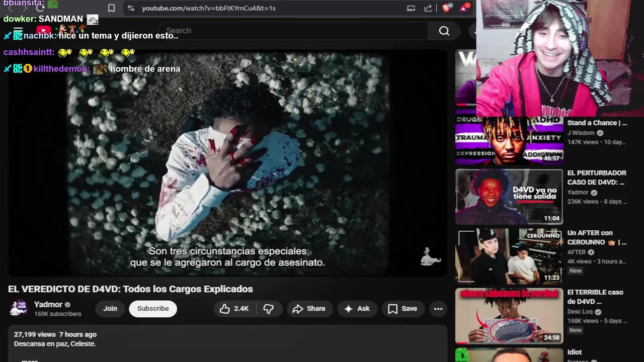This screenshot has height=362, width=644.
Task: Open the ahora sabemos la verdad thumbnail
Action: [509, 315]
